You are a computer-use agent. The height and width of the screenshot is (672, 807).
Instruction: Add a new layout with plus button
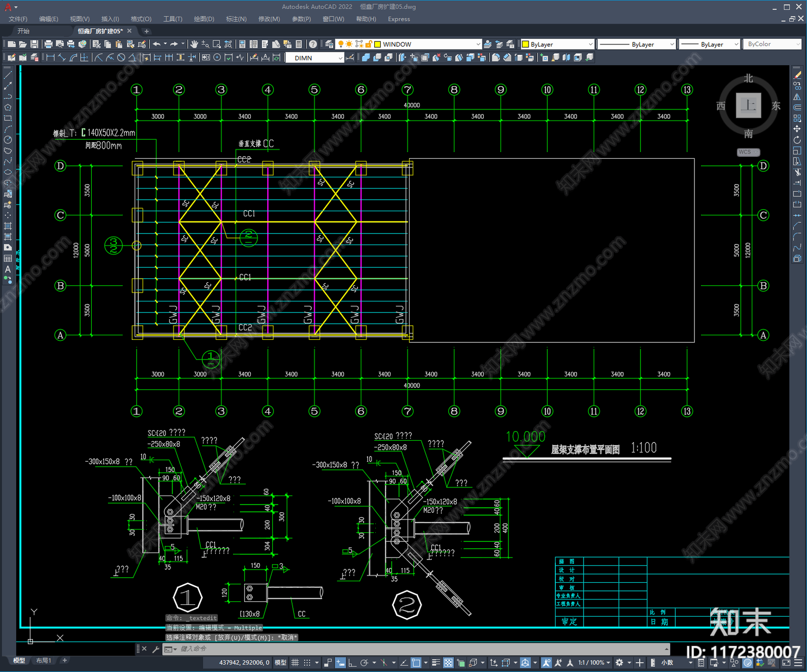[65, 660]
